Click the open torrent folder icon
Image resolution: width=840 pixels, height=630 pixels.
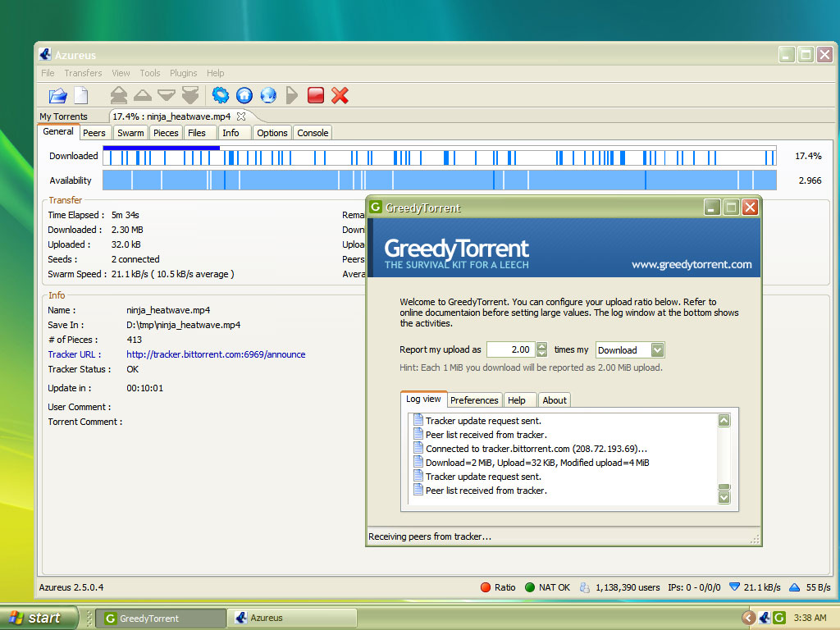(58, 96)
